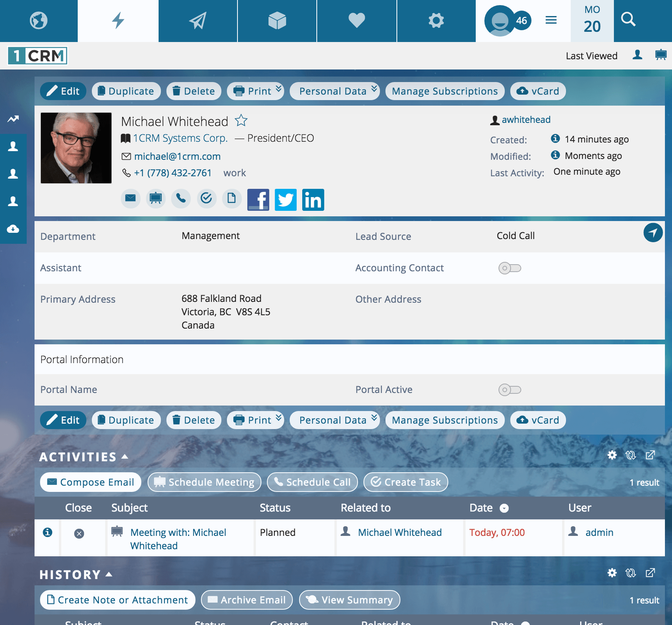The width and height of the screenshot is (672, 625).
Task: Open the sidebar trend chart icon
Action: (13, 119)
